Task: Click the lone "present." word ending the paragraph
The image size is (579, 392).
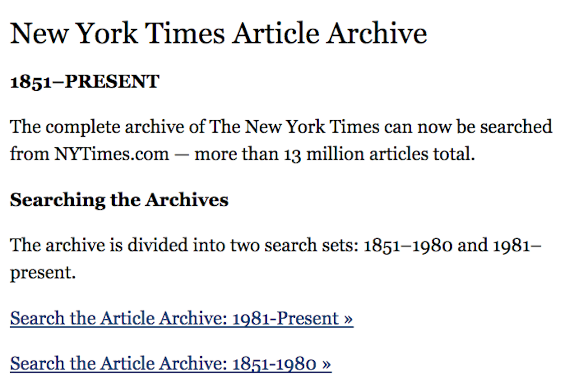Action: tap(43, 273)
